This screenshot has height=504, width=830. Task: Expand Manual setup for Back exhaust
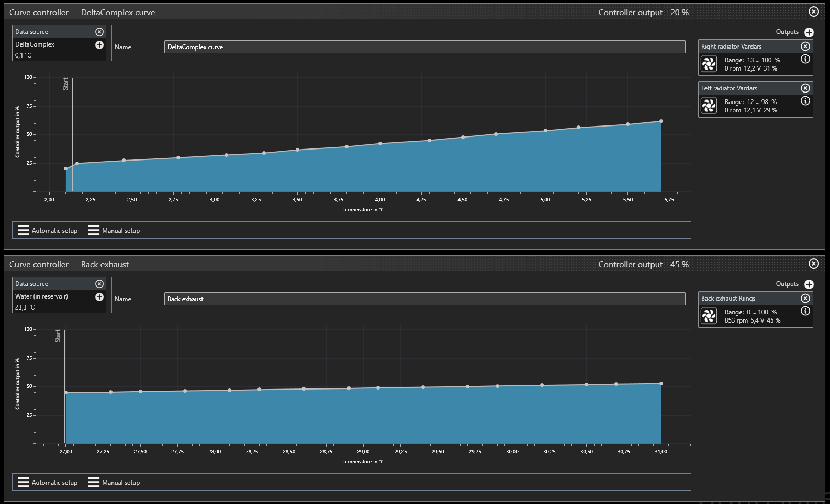click(x=114, y=483)
